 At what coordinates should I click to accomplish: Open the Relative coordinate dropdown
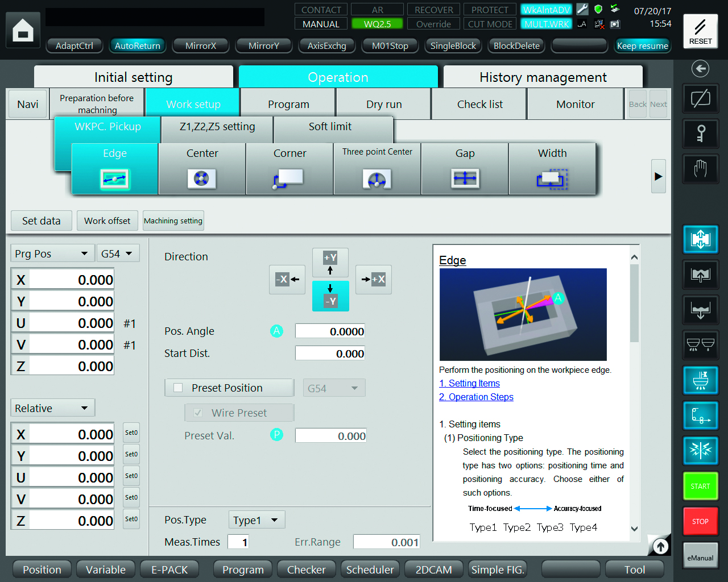[52, 408]
